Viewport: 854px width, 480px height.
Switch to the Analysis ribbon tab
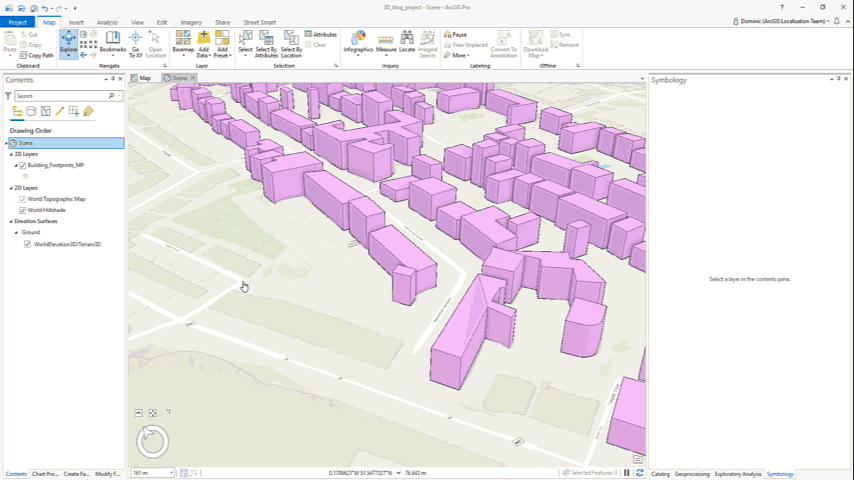[107, 22]
